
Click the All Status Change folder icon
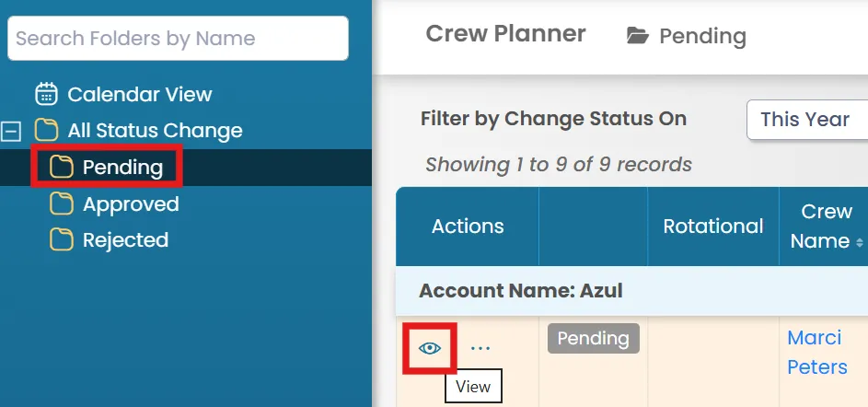coord(46,131)
